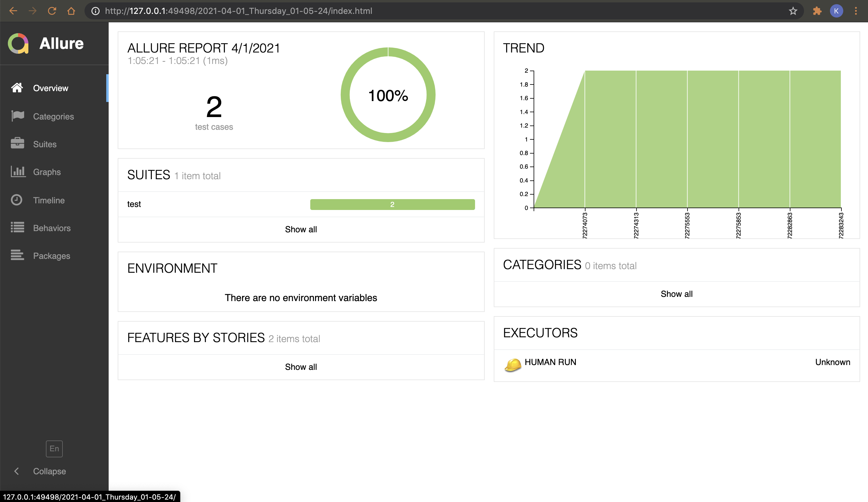
Task: Open the Suites navigation item
Action: 45,144
